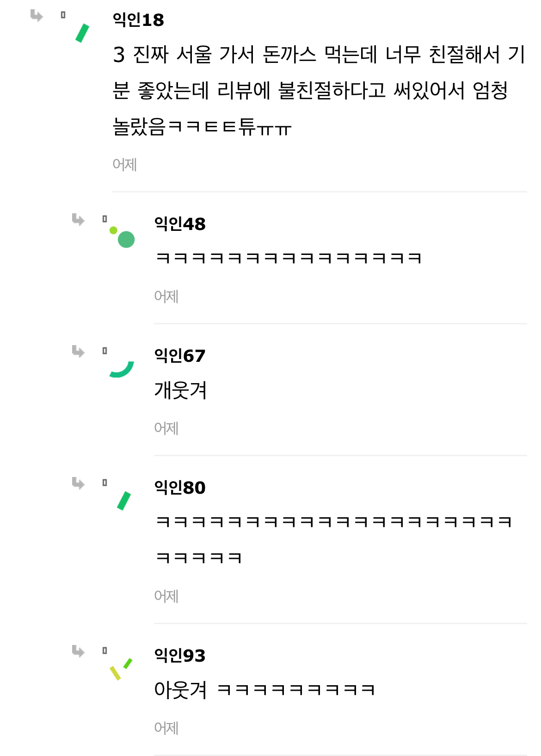Viewport: 541px width, 756px height.
Task: Open 익인18's green slash avatar
Action: [82, 33]
